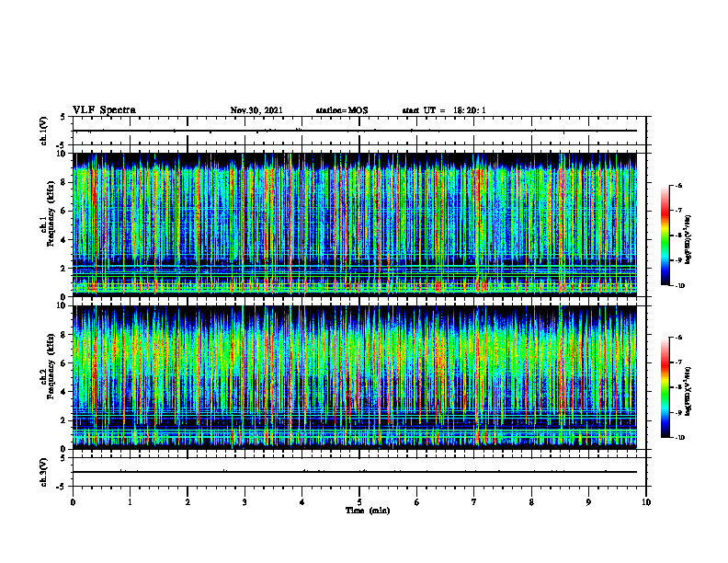Click time axis tick label "7"
728x563 pixels.
click(474, 502)
